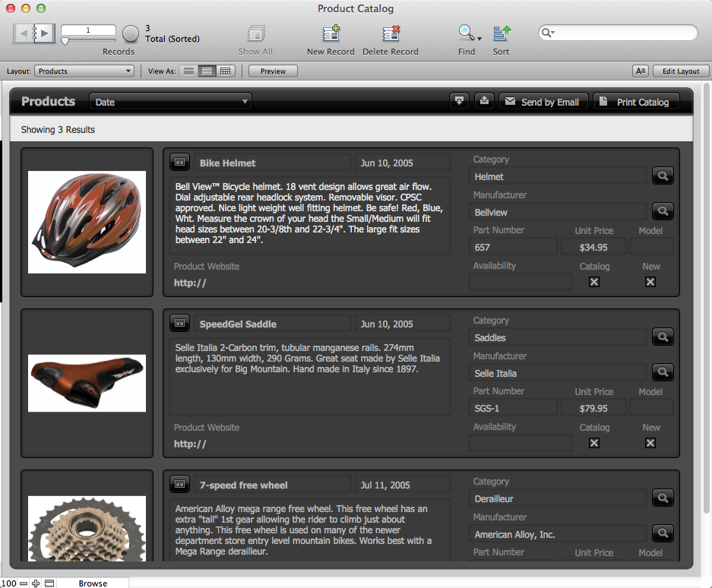The height and width of the screenshot is (588, 712).
Task: Open the Date sort dropdown
Action: pos(170,102)
